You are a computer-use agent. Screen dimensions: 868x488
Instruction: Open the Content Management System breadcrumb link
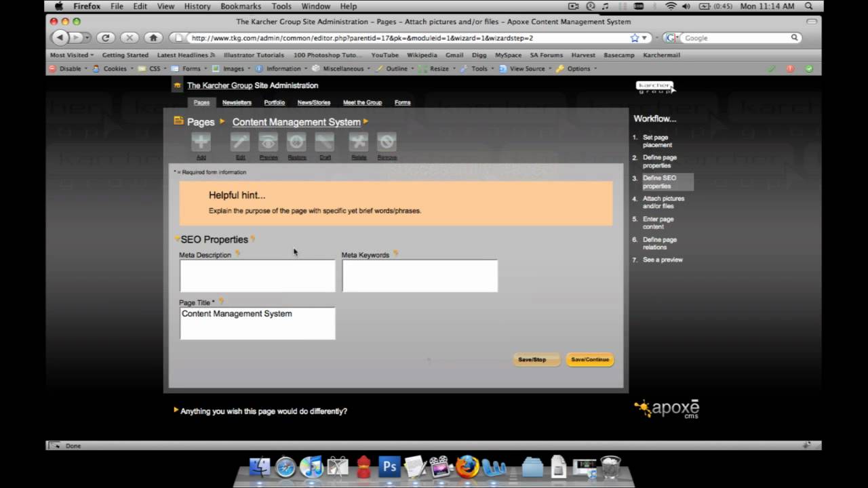[296, 122]
